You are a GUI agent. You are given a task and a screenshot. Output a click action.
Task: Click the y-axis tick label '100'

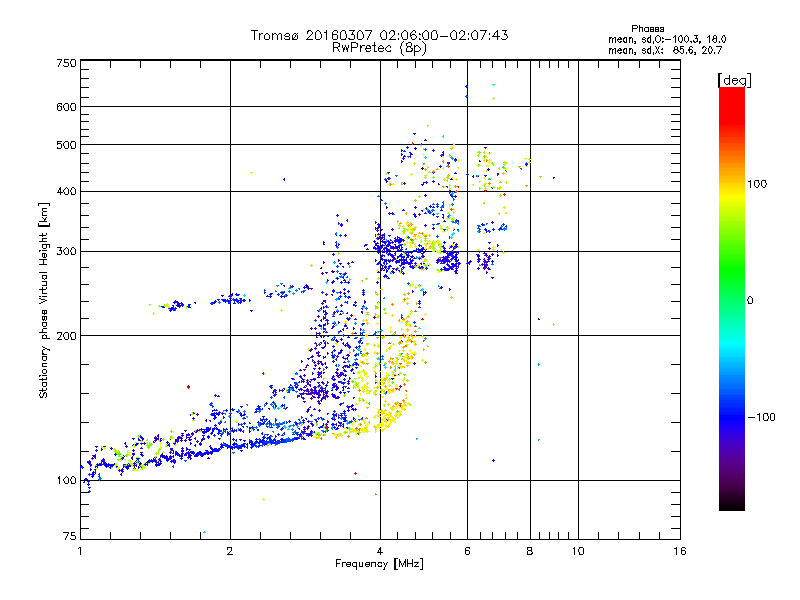[66, 480]
